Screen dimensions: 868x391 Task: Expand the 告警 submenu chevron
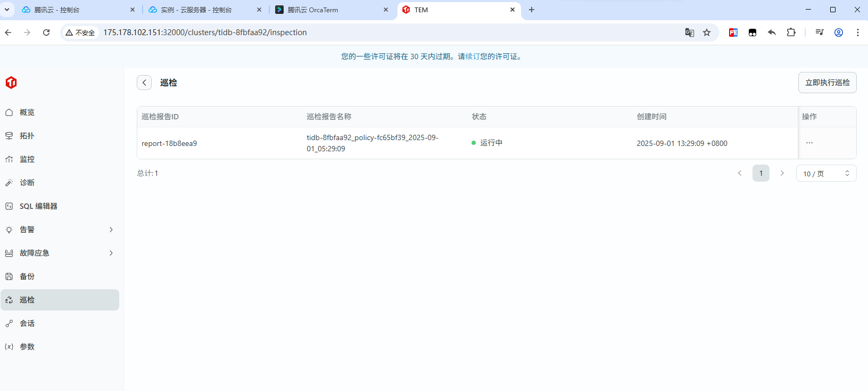point(111,230)
